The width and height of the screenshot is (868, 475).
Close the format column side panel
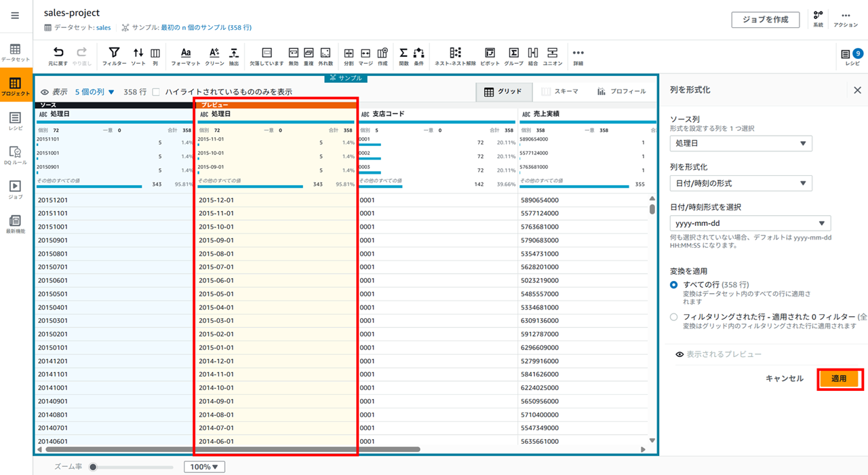click(x=856, y=90)
